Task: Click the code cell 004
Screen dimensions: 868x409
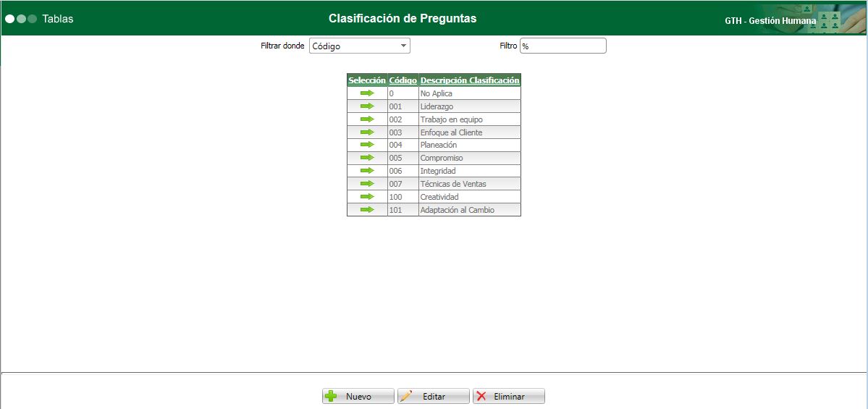Action: 403,145
